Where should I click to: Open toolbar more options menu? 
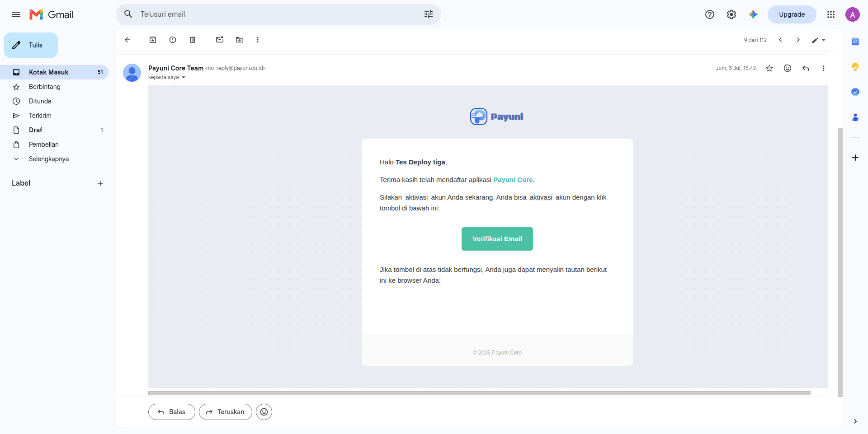(258, 40)
